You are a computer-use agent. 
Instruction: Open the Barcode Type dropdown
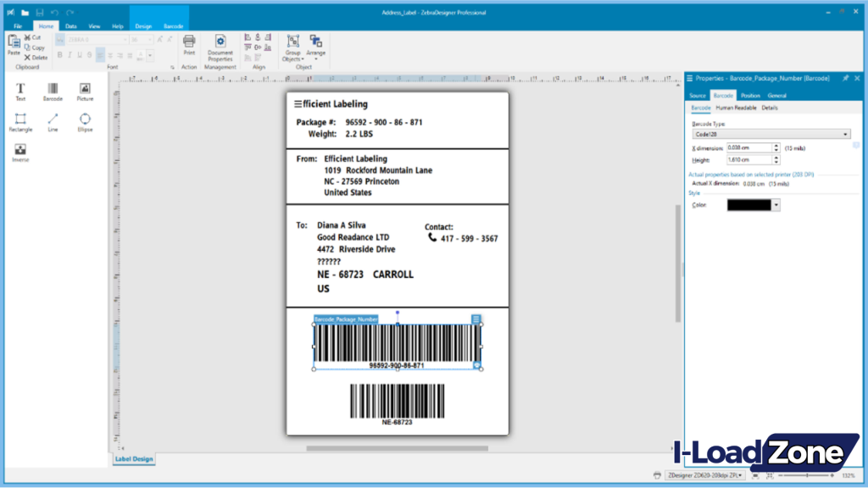tap(771, 135)
